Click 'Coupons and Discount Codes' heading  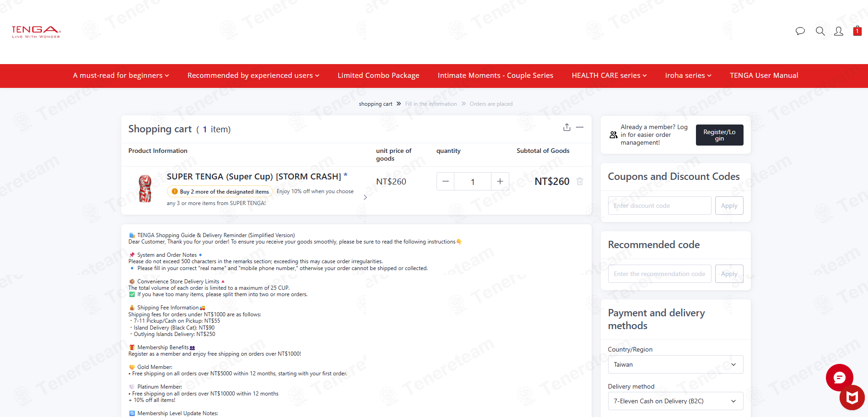[674, 177]
